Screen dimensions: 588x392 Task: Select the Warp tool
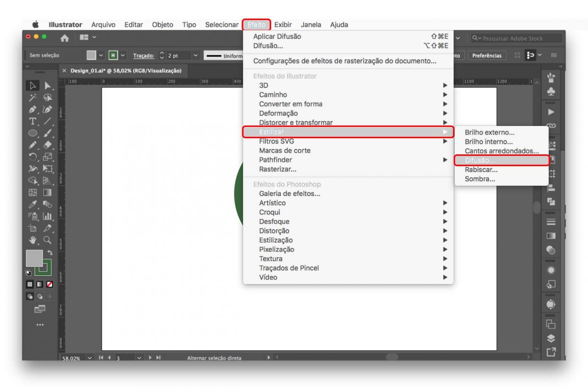(33, 169)
